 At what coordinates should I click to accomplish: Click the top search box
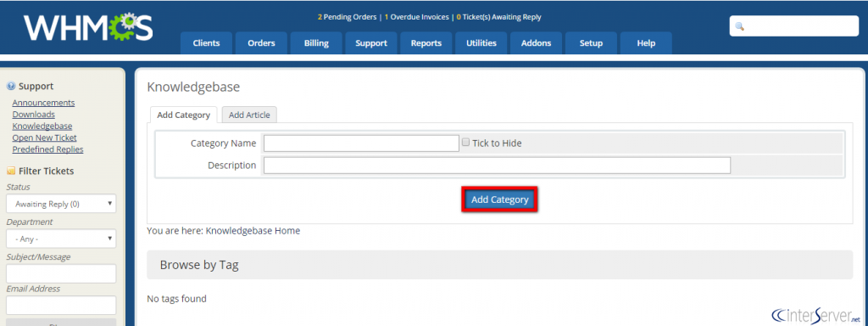pyautogui.click(x=793, y=26)
